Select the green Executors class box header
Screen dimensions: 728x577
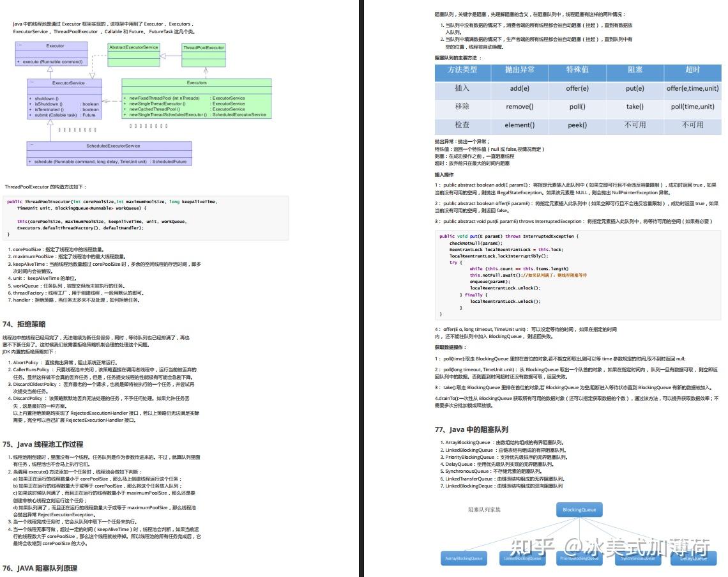pos(197,82)
